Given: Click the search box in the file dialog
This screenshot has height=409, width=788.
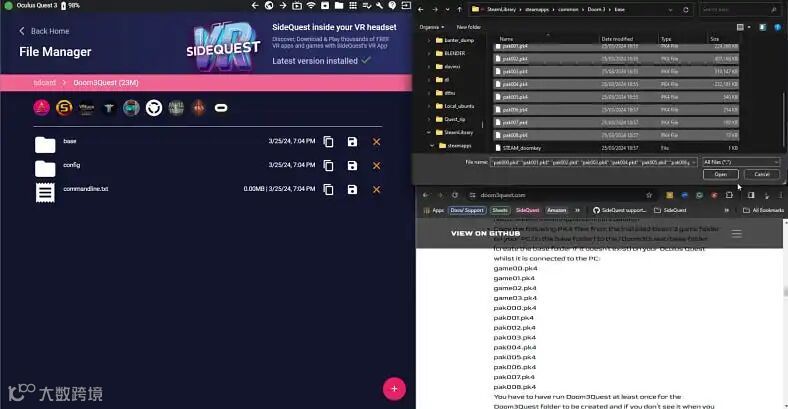Looking at the screenshot, I should (739, 10).
